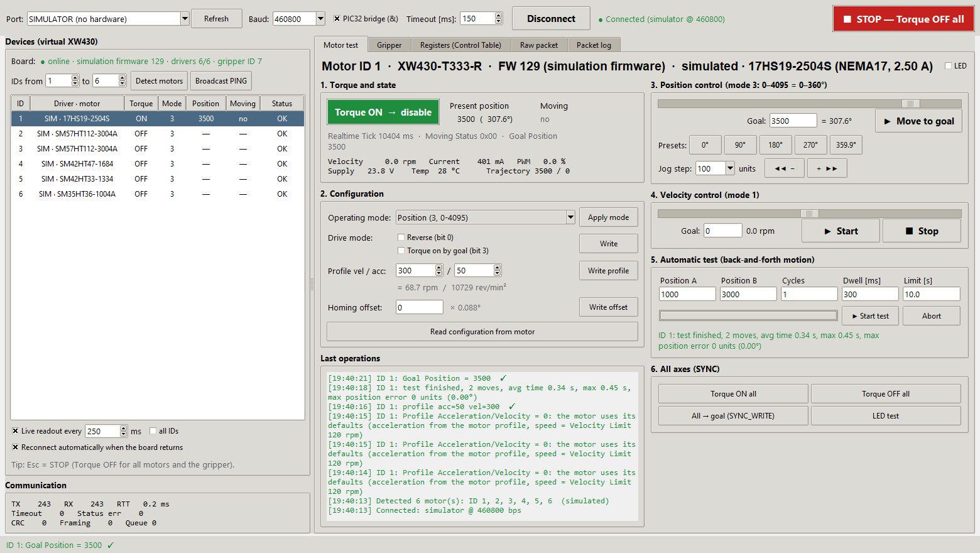The width and height of the screenshot is (980, 553).
Task: Click the jog backward arrows button
Action: [x=785, y=168]
